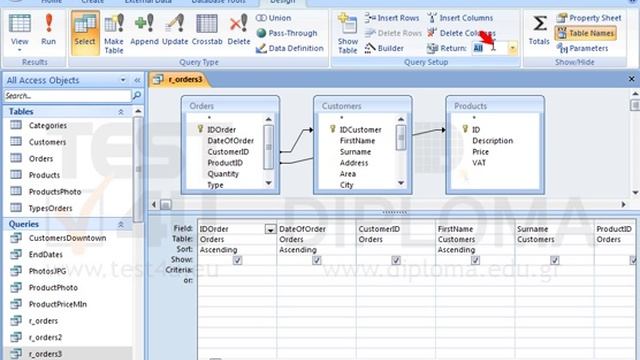Click in the navigation Search box
Screen dimensions: 640x360
click(67, 96)
